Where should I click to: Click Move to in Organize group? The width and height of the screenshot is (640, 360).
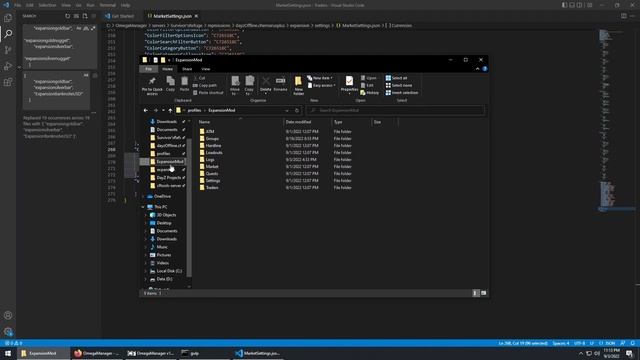pyautogui.click(x=235, y=86)
